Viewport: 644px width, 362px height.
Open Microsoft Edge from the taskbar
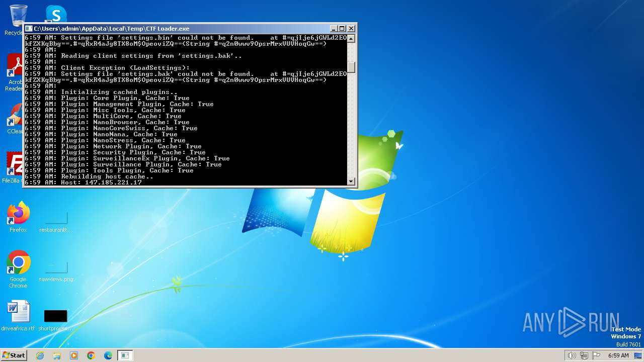point(108,355)
